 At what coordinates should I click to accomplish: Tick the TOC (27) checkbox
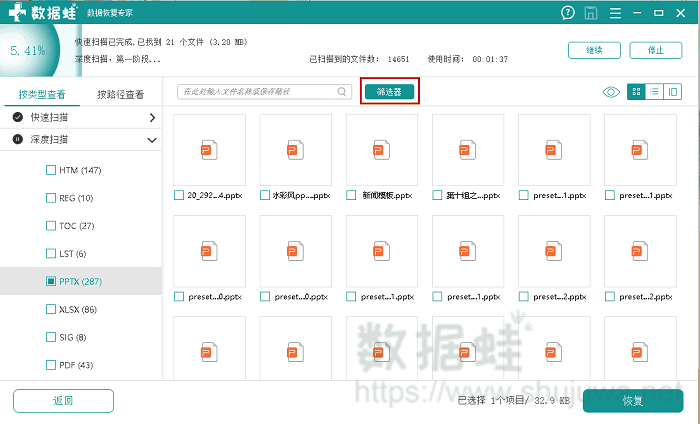51,226
